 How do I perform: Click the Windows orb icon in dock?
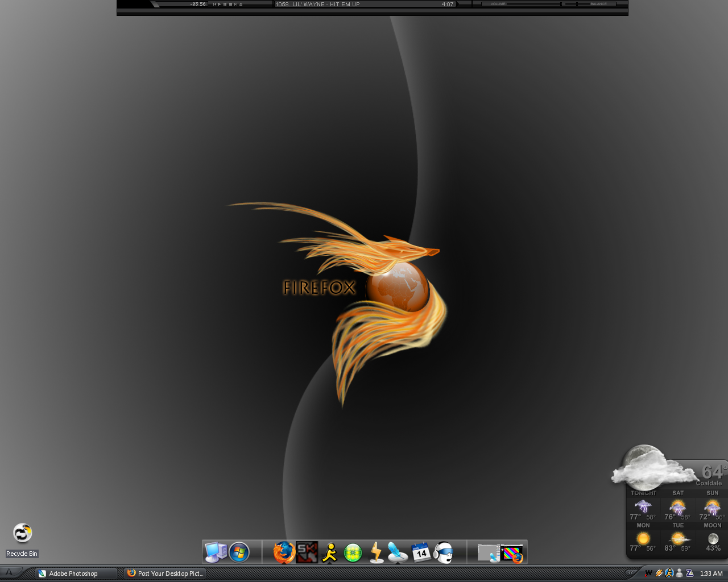pos(239,552)
